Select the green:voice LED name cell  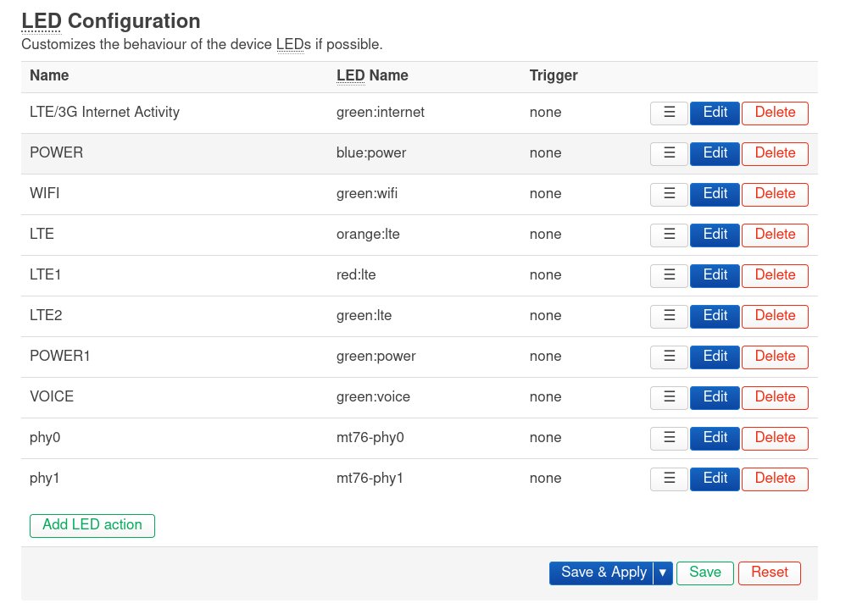pyautogui.click(x=373, y=396)
